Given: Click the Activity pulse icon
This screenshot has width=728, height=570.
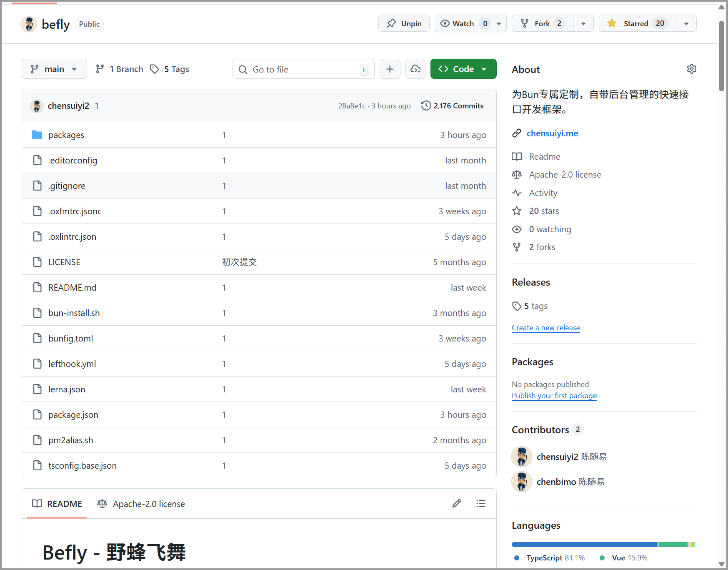Looking at the screenshot, I should coord(517,193).
